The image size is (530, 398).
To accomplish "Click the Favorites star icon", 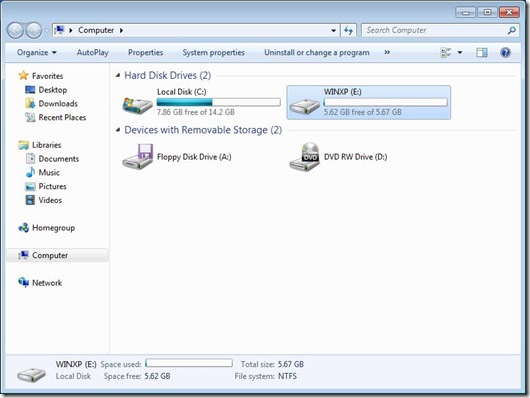I will (x=23, y=75).
